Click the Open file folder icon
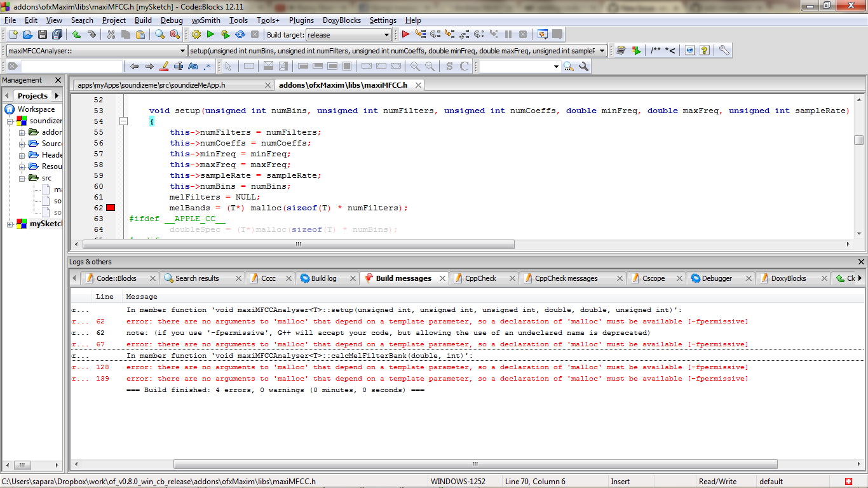868x488 pixels. point(27,34)
